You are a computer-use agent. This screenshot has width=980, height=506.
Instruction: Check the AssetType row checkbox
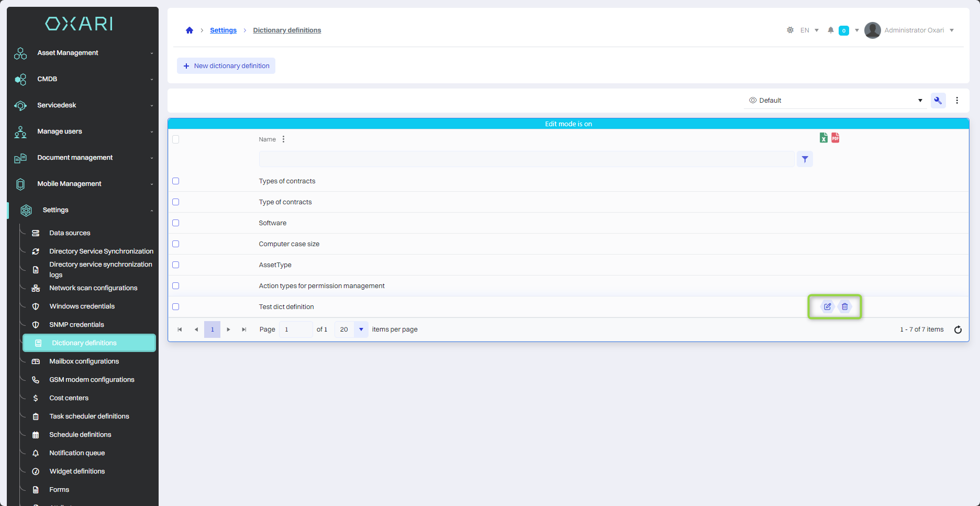pyautogui.click(x=176, y=265)
